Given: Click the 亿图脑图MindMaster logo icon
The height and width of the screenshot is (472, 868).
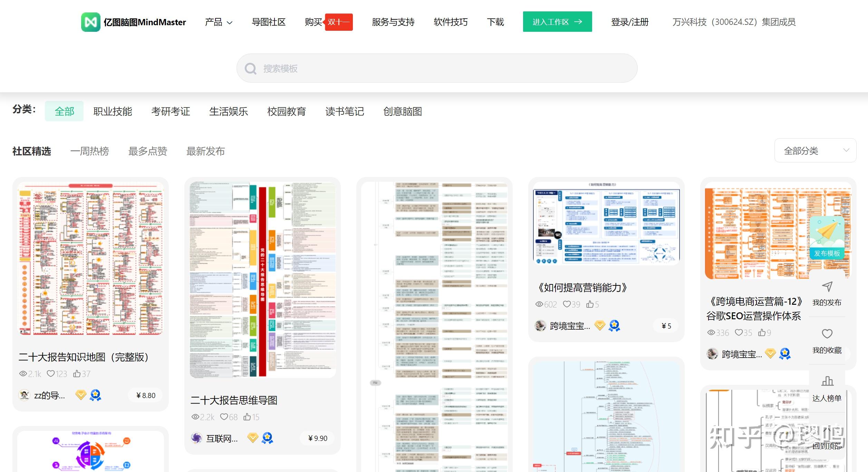Looking at the screenshot, I should (x=91, y=22).
